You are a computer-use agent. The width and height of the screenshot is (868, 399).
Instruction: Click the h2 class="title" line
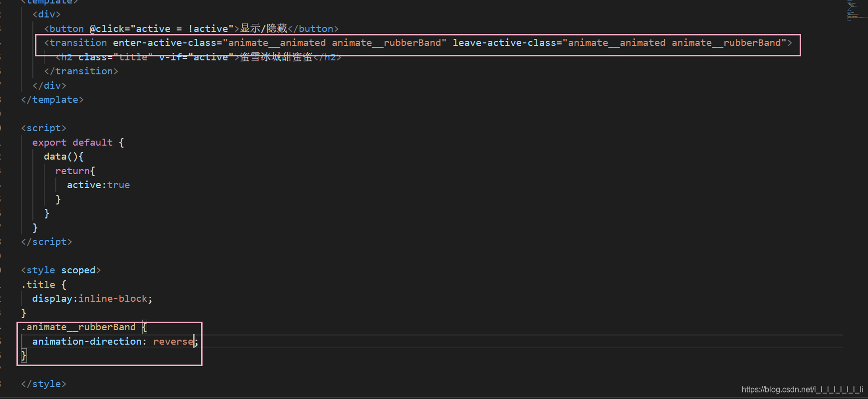point(199,57)
